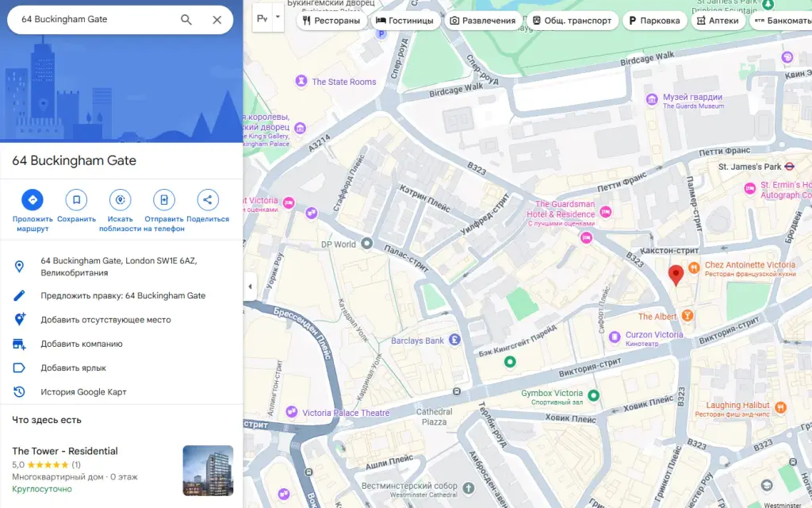
Task: Clear the search with the X icon
Action: coord(217,20)
